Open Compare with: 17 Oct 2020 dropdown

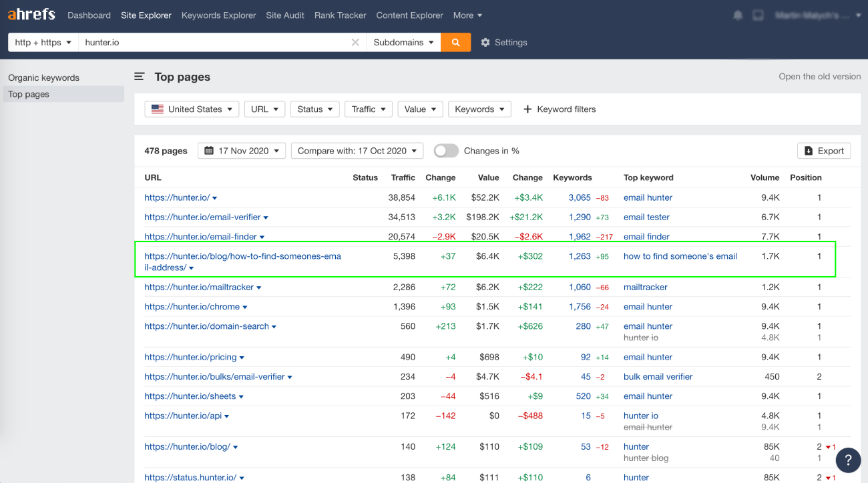click(357, 151)
